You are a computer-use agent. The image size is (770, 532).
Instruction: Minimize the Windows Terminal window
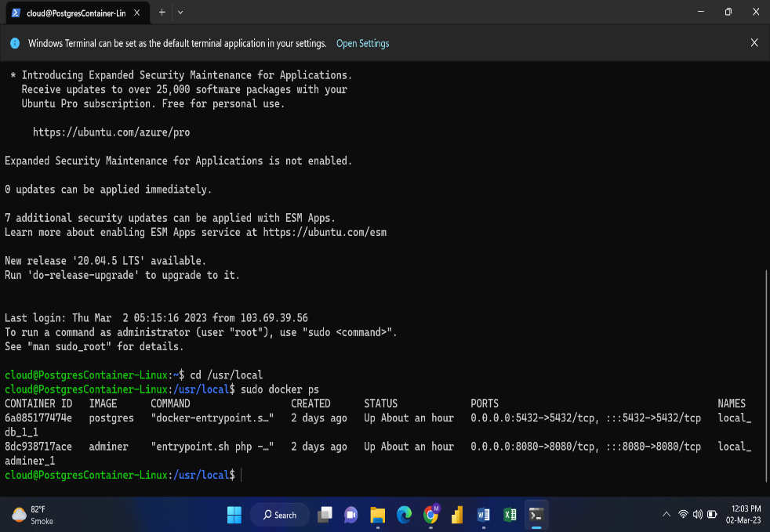tap(701, 12)
